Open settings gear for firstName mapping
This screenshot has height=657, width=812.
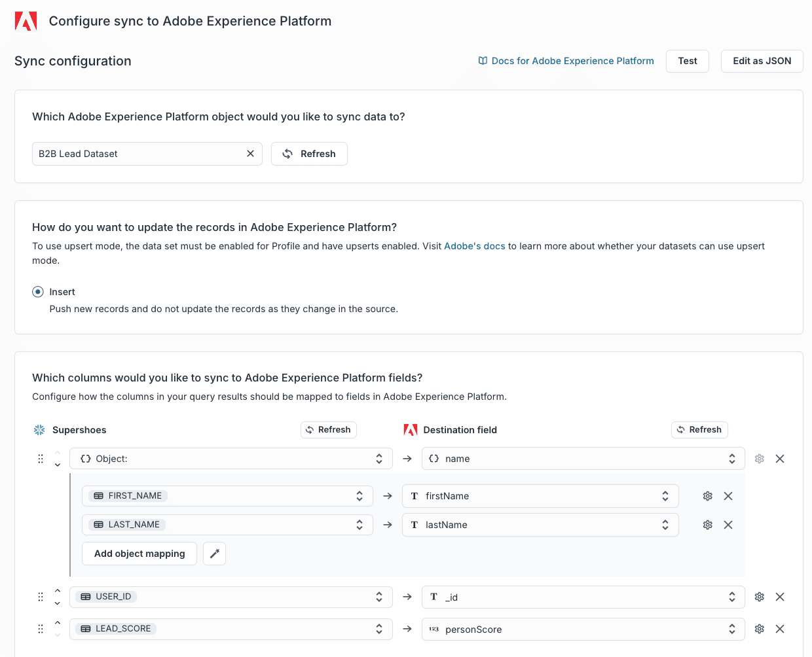point(707,496)
